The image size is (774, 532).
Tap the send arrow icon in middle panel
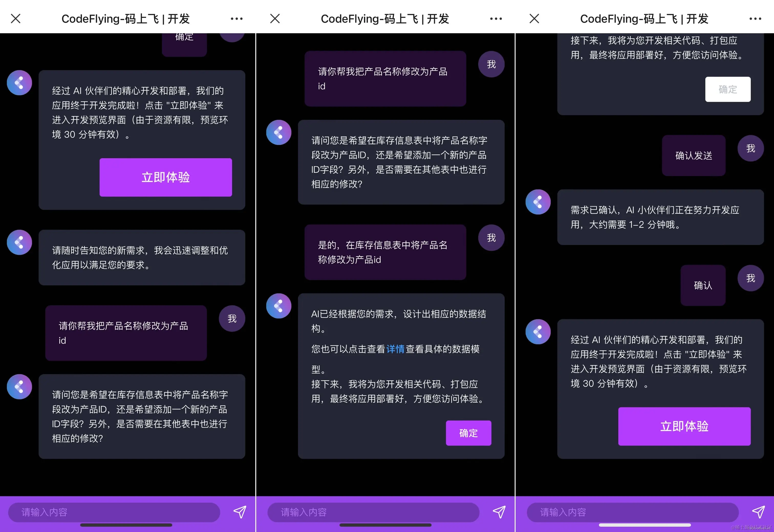coord(499,512)
